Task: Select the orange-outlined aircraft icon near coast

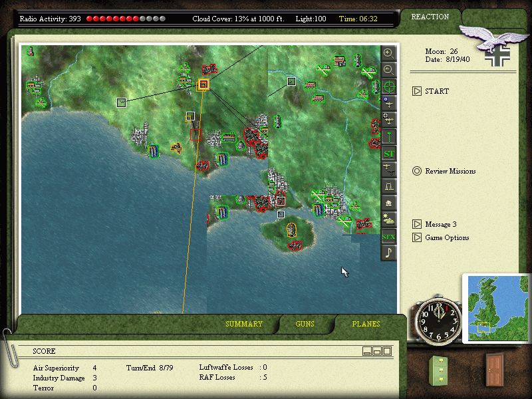Action: click(x=177, y=148)
